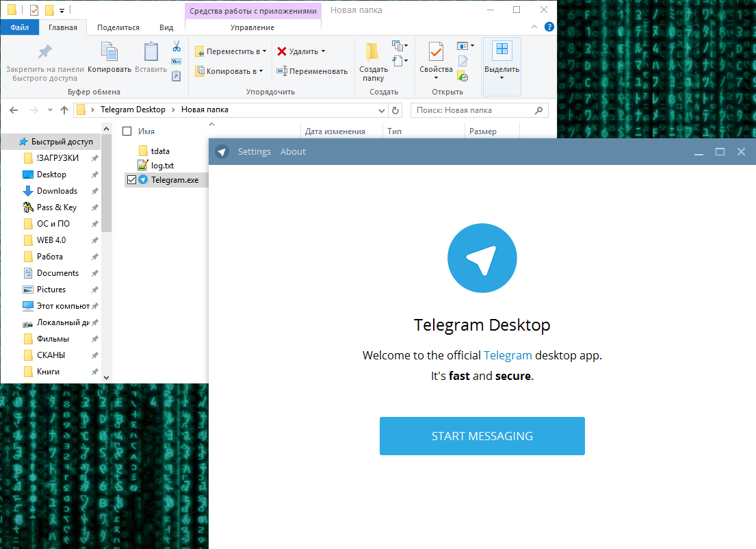Go up one folder level in Explorer
The height and width of the screenshot is (549, 756).
[x=64, y=110]
